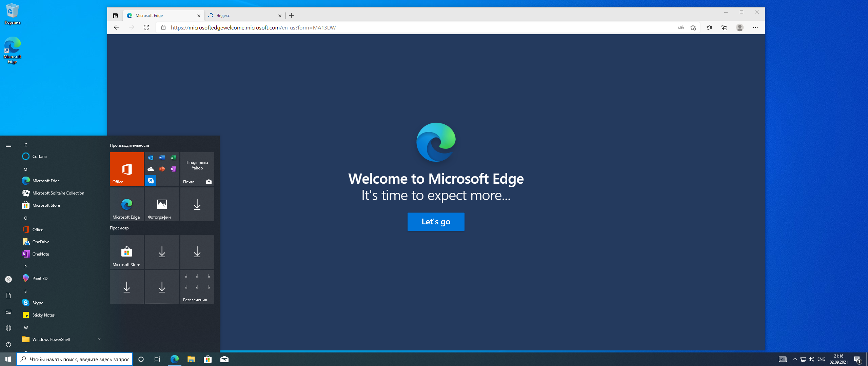Screen dimensions: 868x366
Task: Open Task View on the taskbar
Action: 157,359
